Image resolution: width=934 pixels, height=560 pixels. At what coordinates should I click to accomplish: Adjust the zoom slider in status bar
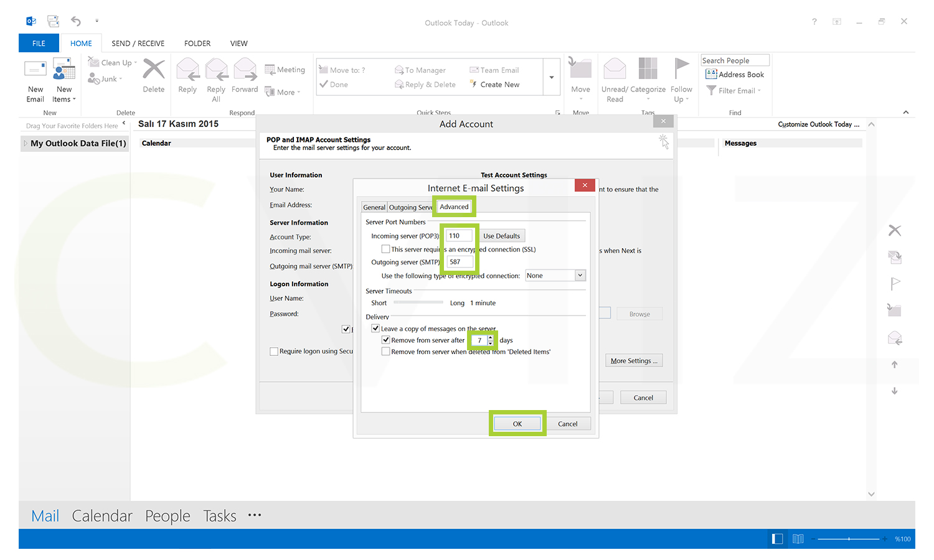pos(849,539)
